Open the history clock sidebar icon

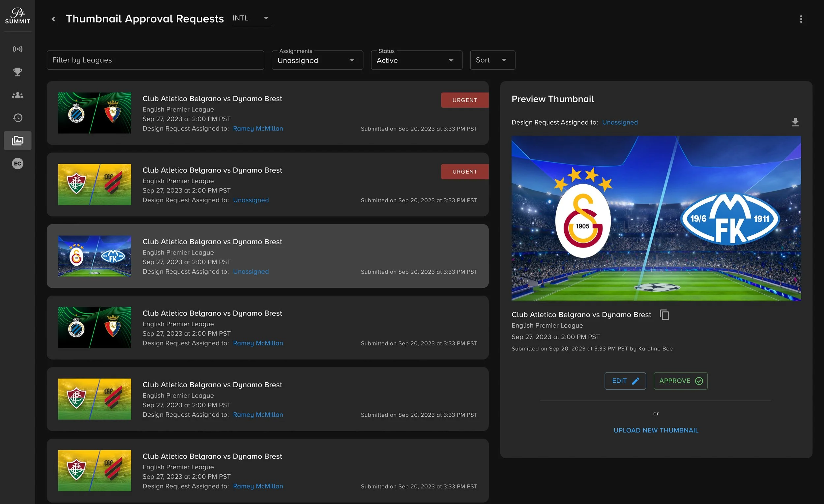[x=17, y=118]
